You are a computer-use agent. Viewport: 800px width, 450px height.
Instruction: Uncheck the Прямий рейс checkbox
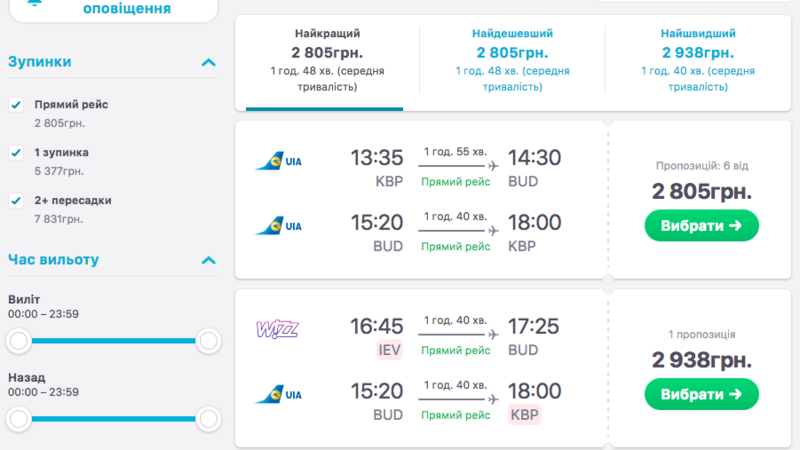16,105
